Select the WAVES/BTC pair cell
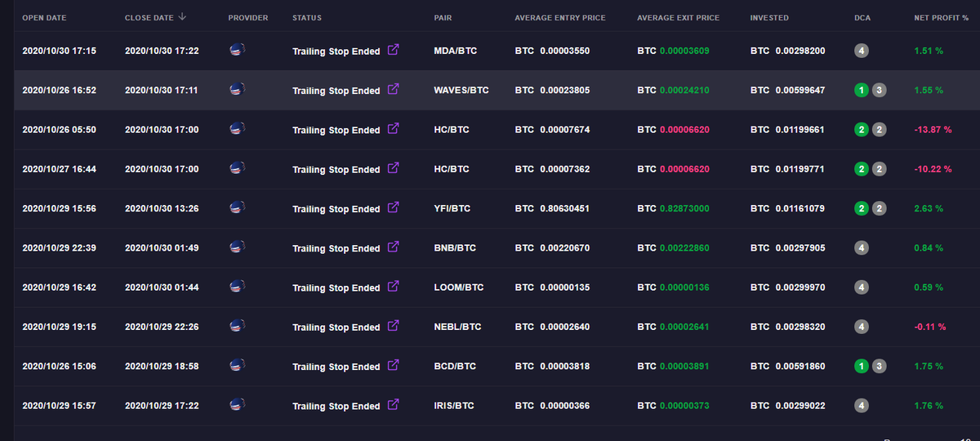The image size is (980, 441). (461, 90)
